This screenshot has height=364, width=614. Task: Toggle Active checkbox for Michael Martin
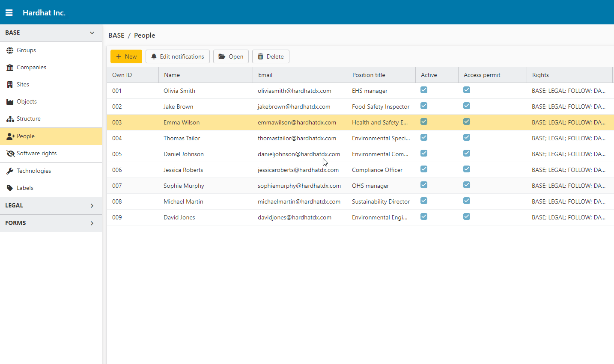(x=424, y=201)
